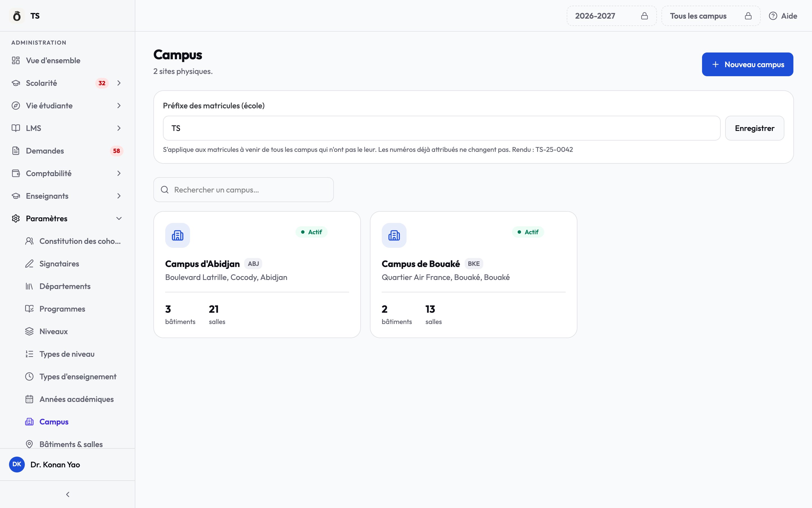Image resolution: width=812 pixels, height=508 pixels.
Task: Click the ABJ code badge
Action: point(253,264)
